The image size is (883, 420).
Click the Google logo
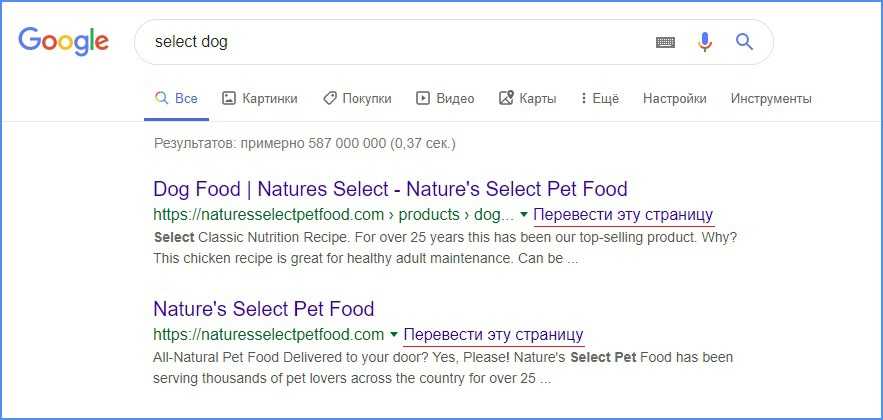click(x=63, y=42)
